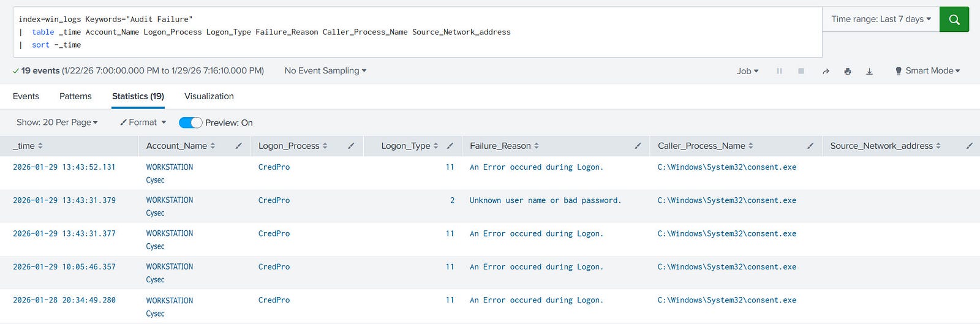Edit the Caller_Process_Name column pencil icon
This screenshot has height=324, width=980.
point(810,146)
